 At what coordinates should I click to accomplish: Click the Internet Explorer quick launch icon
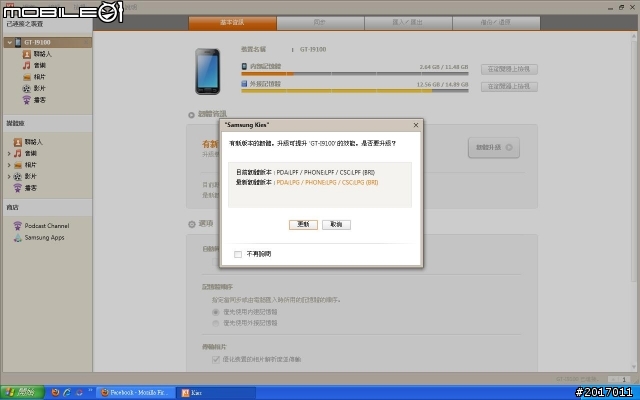pos(67,392)
